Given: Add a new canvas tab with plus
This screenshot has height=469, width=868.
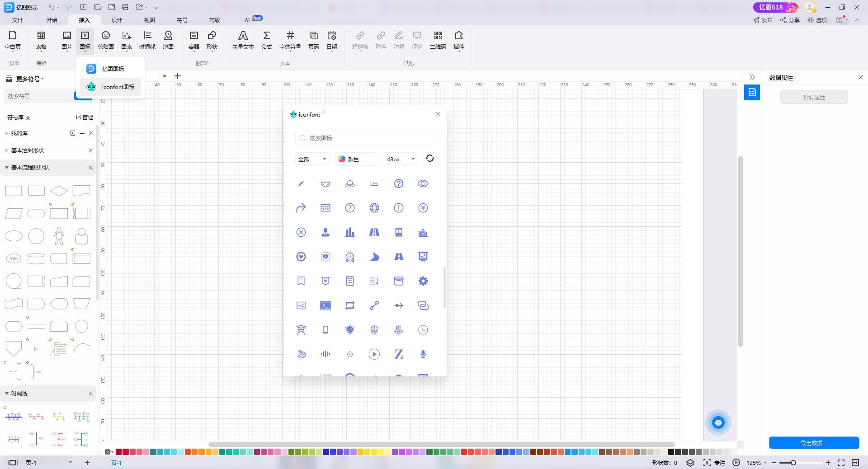Looking at the screenshot, I should click(x=178, y=76).
